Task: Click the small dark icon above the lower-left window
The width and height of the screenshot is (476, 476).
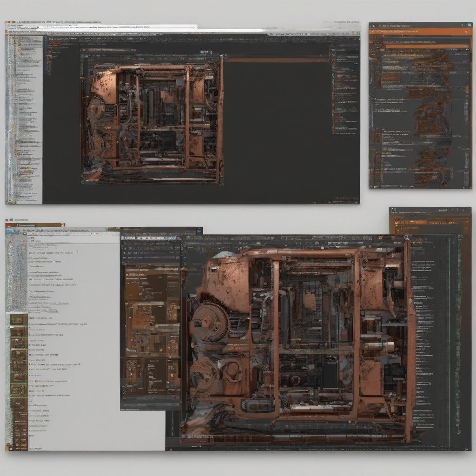Action: coord(9,220)
